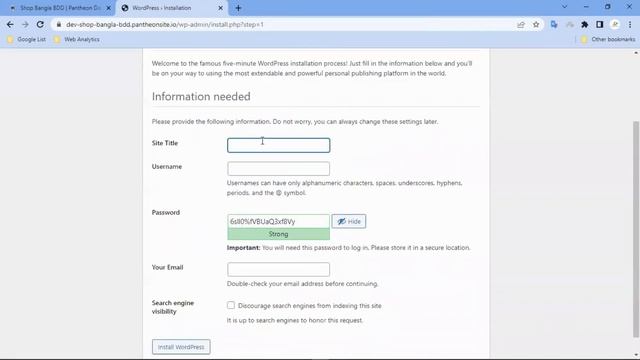Click into the Site Title field

tap(278, 145)
